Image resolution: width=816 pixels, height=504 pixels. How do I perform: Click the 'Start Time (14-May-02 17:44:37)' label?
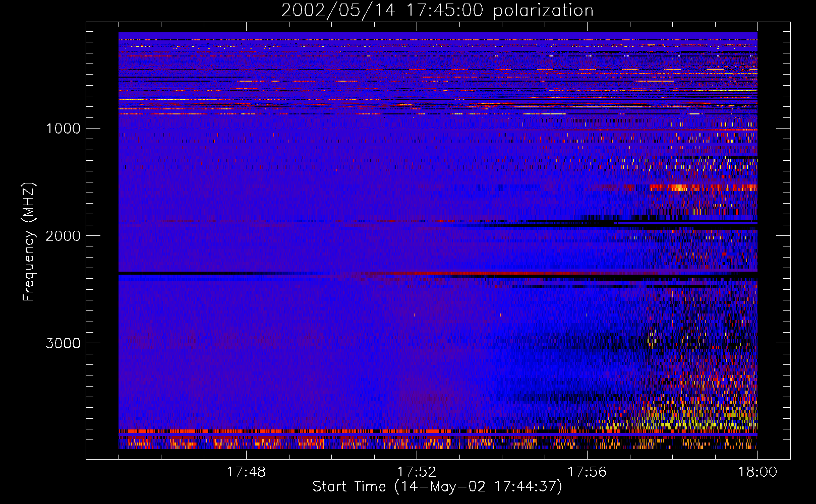[x=437, y=487]
